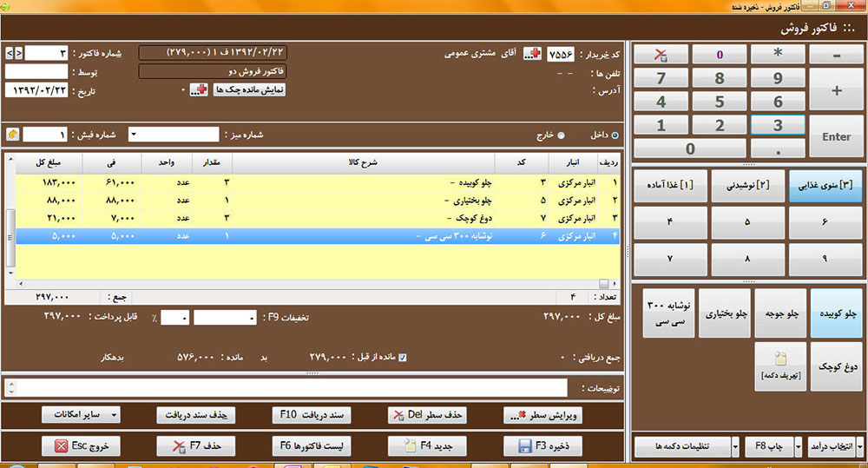Click numpad key 7
868x468 pixels.
click(661, 78)
